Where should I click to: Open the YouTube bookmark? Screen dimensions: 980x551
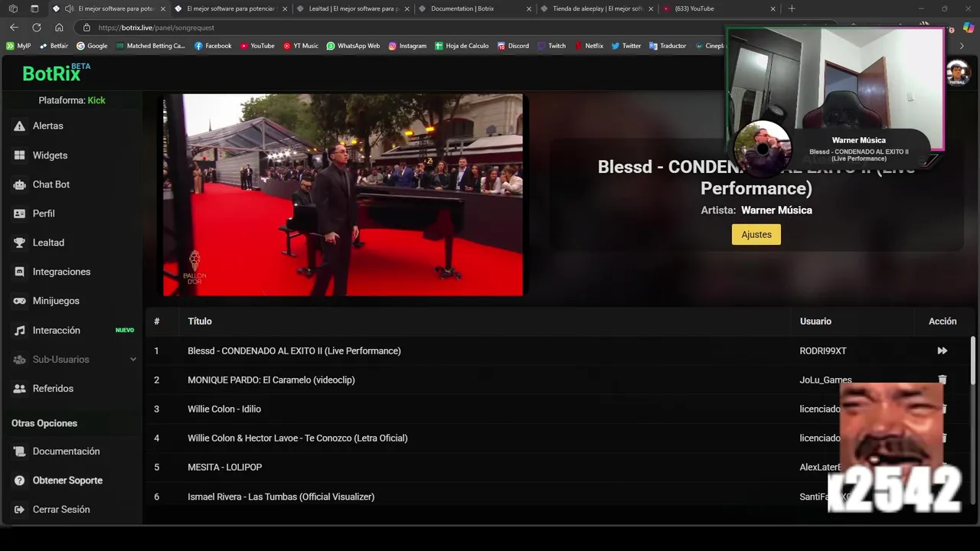(257, 46)
